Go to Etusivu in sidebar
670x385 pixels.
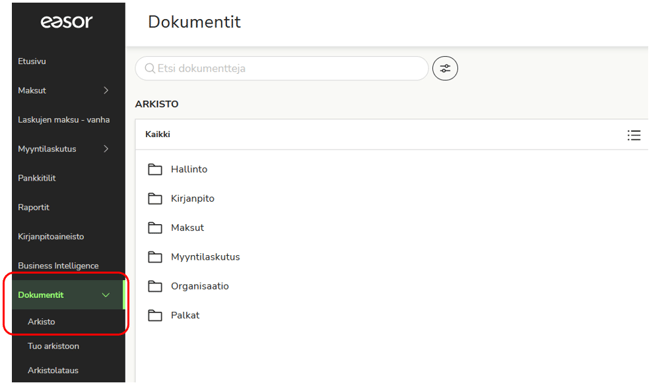point(32,61)
